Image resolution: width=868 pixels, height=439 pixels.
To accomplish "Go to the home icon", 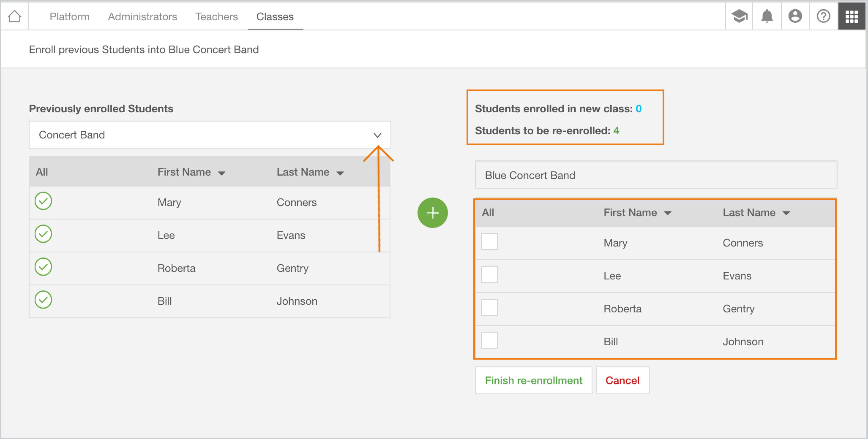I will tap(14, 16).
